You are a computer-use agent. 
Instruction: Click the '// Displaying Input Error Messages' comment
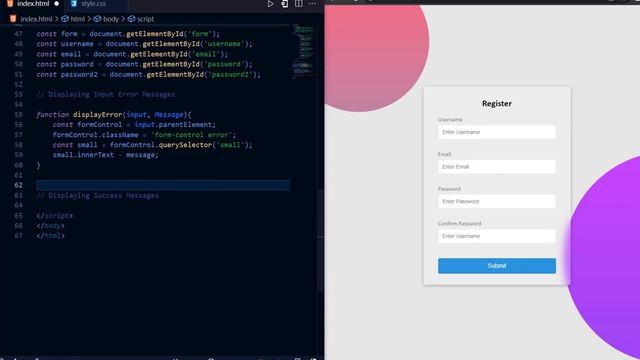105,94
